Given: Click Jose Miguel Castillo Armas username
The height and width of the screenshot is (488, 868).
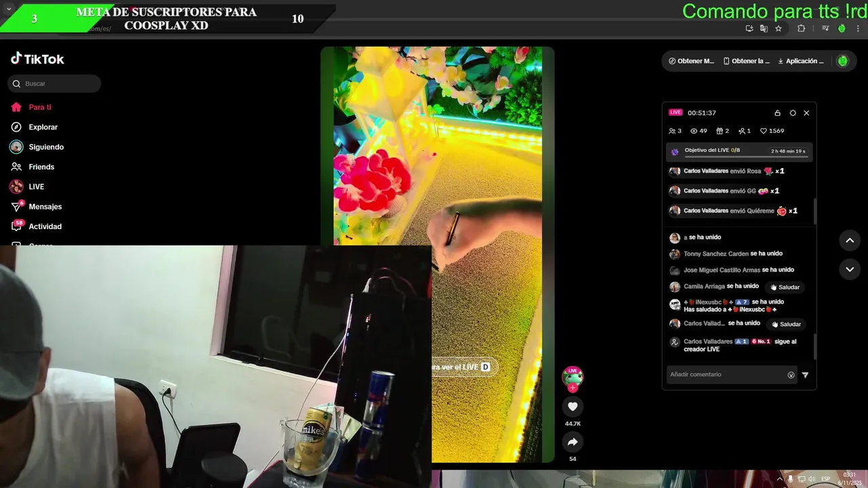Looking at the screenshot, I should tap(722, 270).
